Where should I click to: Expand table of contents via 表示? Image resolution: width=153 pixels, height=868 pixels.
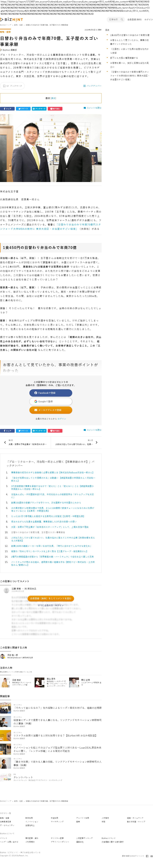pos(53,98)
